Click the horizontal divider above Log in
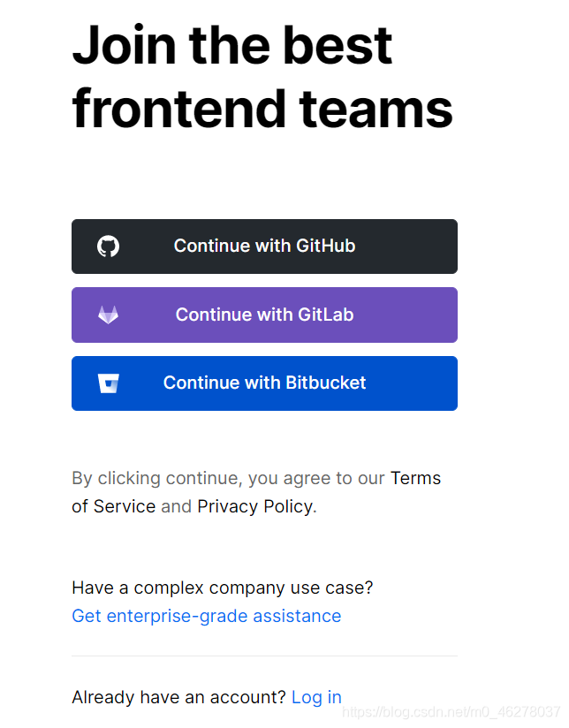Screen dimensions: 569x728 [264, 656]
